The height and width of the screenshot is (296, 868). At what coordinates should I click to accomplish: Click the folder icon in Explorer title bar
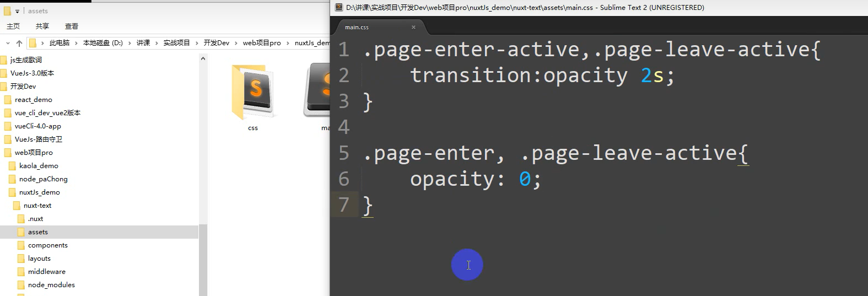coord(7,11)
